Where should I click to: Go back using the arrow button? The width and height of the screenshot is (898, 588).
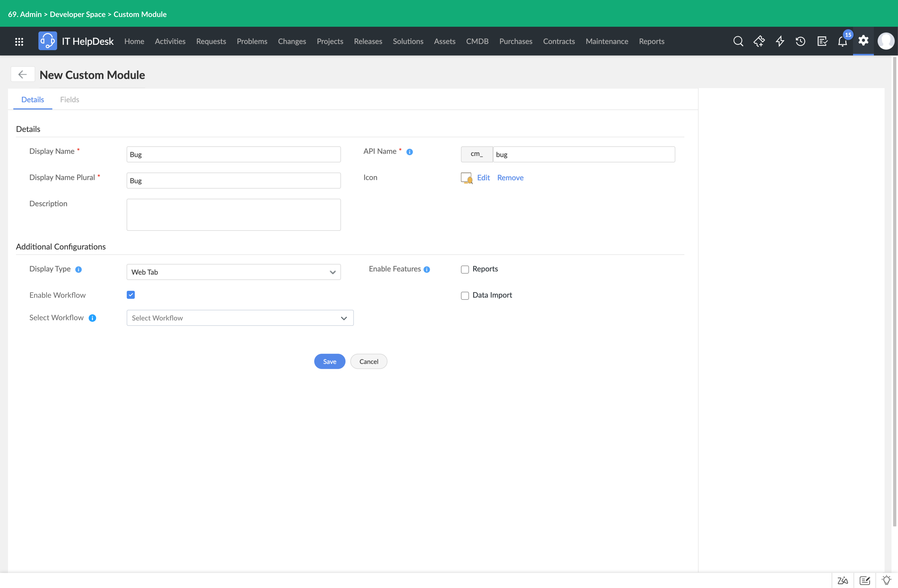(x=23, y=74)
